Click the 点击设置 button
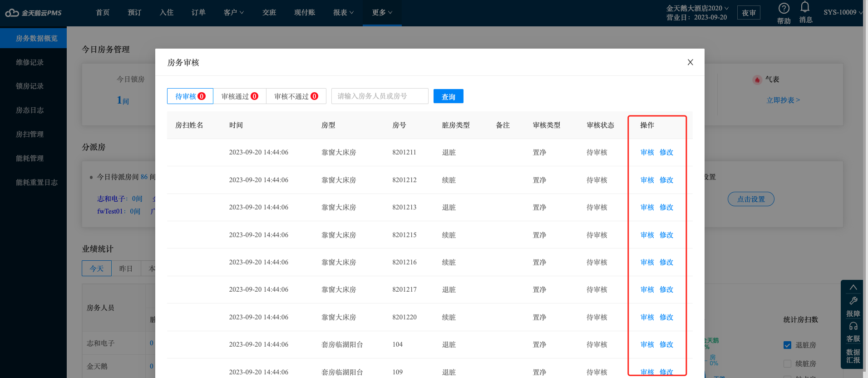This screenshot has height=378, width=868. tap(751, 199)
